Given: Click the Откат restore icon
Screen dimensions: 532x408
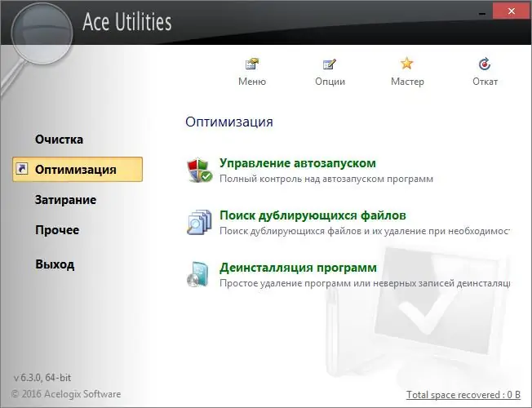Looking at the screenshot, I should [x=485, y=64].
